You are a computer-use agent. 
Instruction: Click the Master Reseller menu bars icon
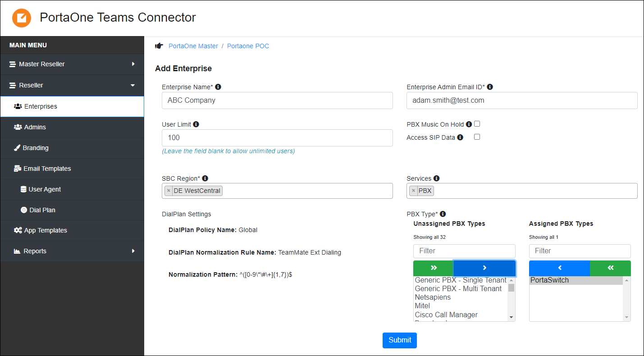[13, 64]
